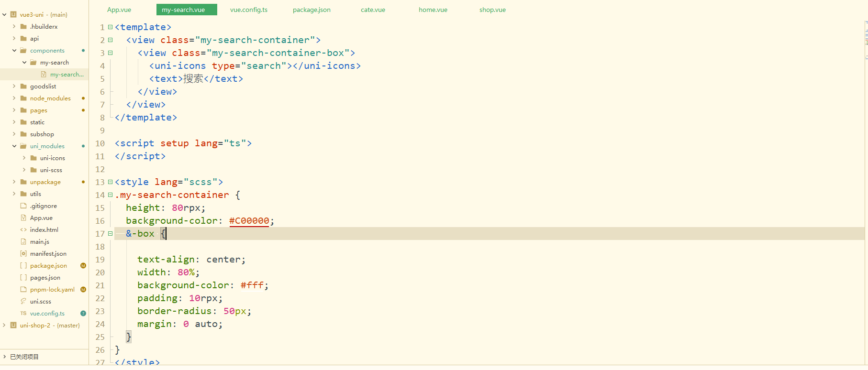Viewport: 868px width, 370px height.
Task: Click the goodslist folder icon
Action: pyautogui.click(x=23, y=87)
